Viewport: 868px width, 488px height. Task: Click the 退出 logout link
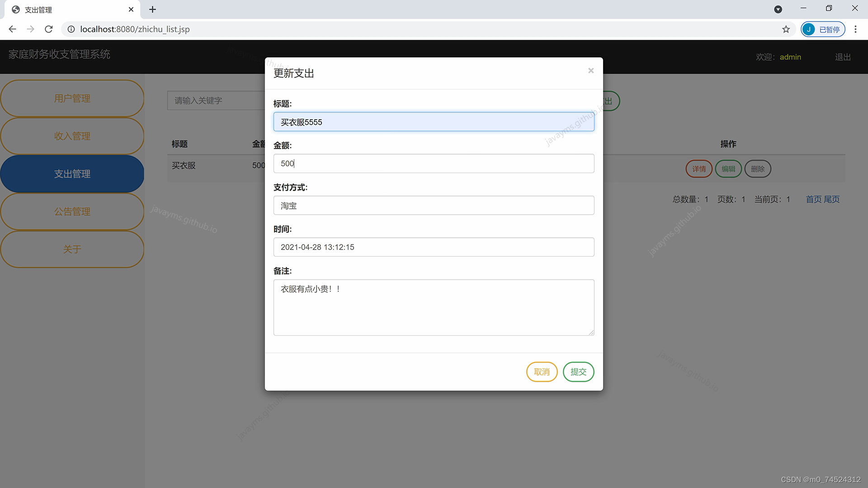click(x=843, y=57)
